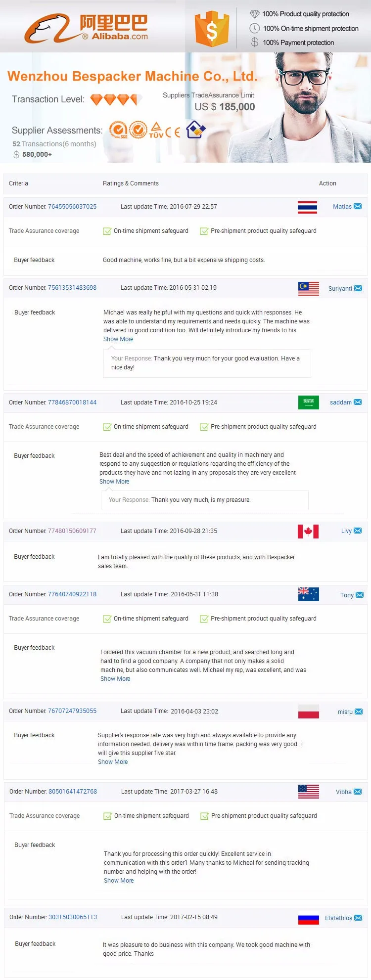The image size is (371, 980).
Task: Click the envelope icon next to Matias
Action: [358, 207]
